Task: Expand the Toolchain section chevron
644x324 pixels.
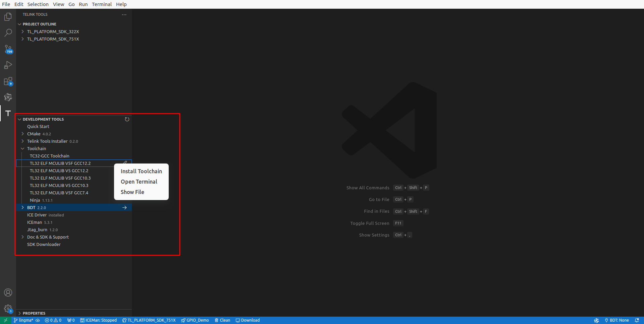Action: (22, 148)
